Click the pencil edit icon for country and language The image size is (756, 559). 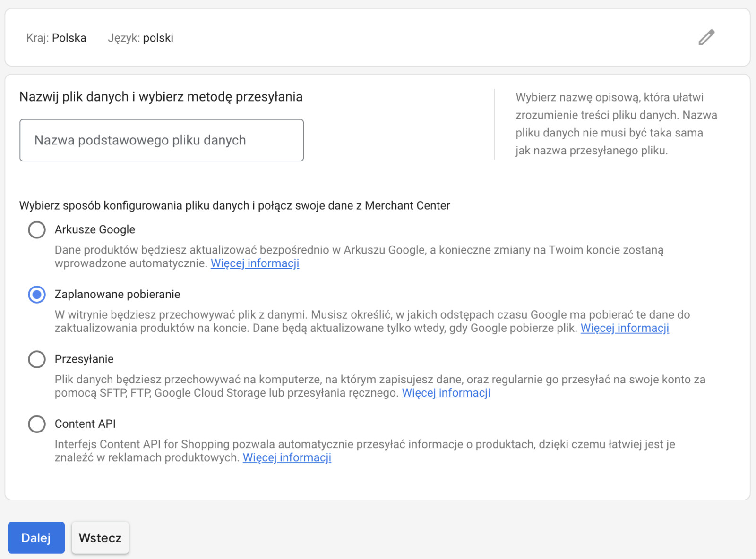[706, 37]
